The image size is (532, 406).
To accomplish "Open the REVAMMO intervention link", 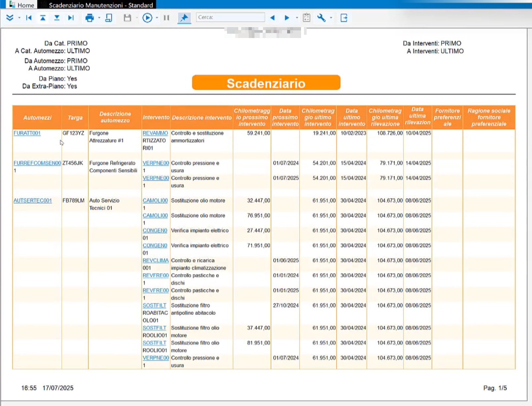I will tap(155, 133).
